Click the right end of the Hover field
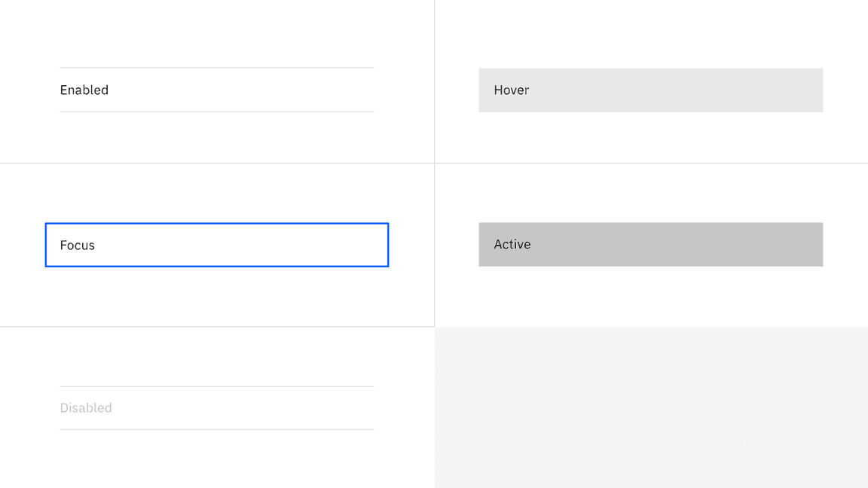The image size is (868, 488). (x=814, y=90)
